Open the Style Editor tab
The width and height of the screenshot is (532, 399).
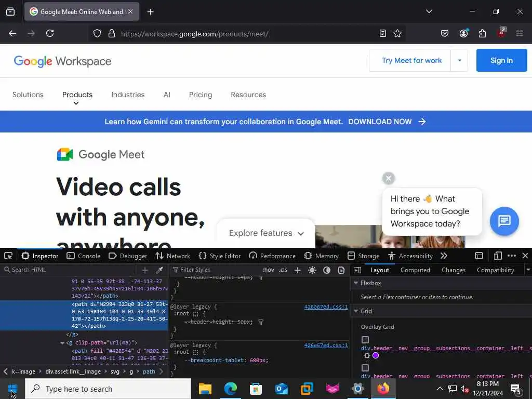(220, 256)
